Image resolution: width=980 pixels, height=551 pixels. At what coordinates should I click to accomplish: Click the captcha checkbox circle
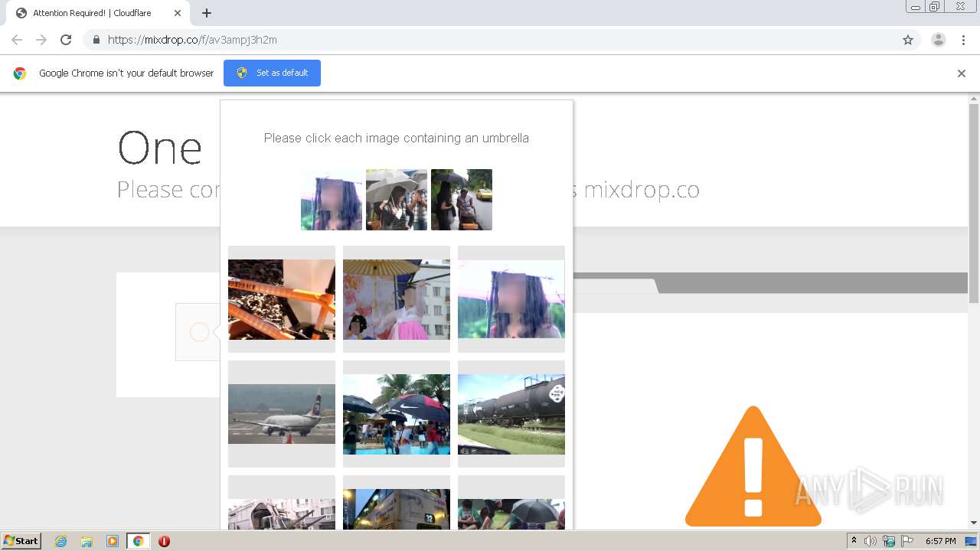click(199, 332)
